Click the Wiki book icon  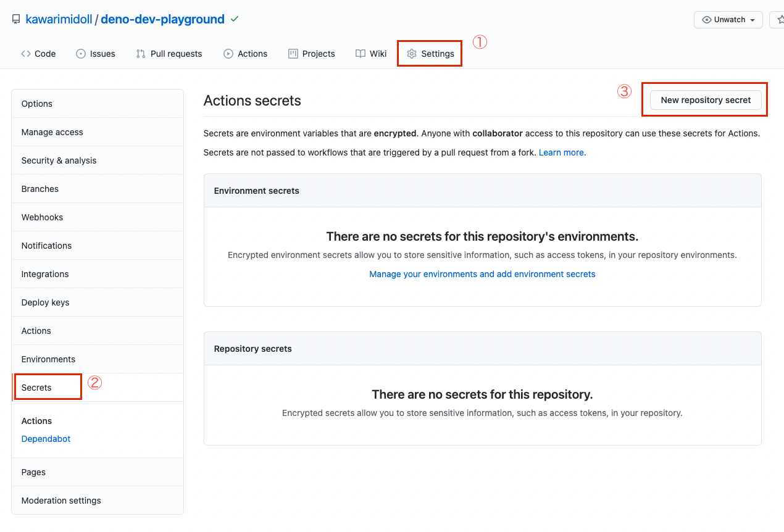click(x=361, y=54)
